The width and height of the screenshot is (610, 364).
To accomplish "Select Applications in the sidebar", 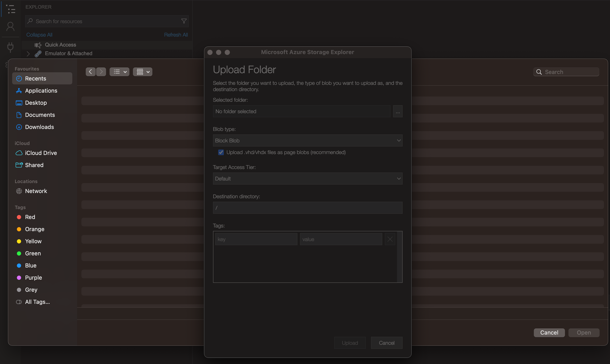I will 42,90.
